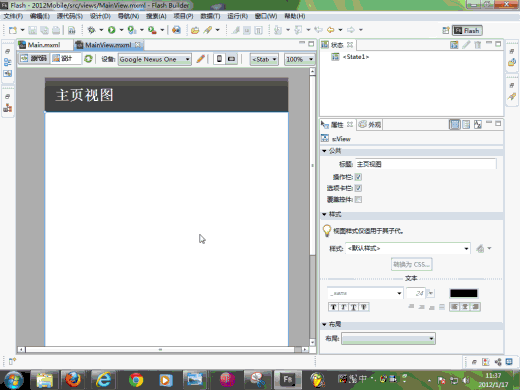
Task: Switch to Design mode button
Action: [62, 59]
